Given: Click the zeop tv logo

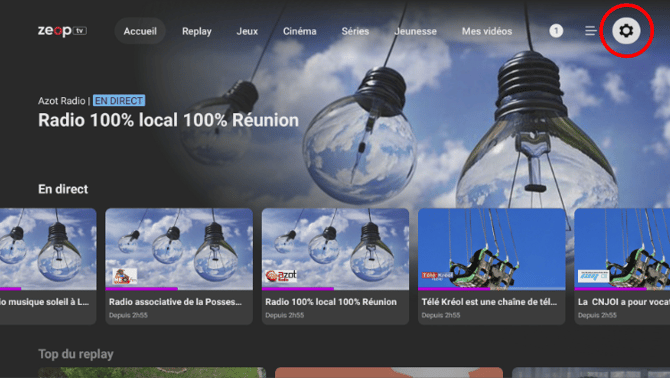Looking at the screenshot, I should tap(62, 31).
